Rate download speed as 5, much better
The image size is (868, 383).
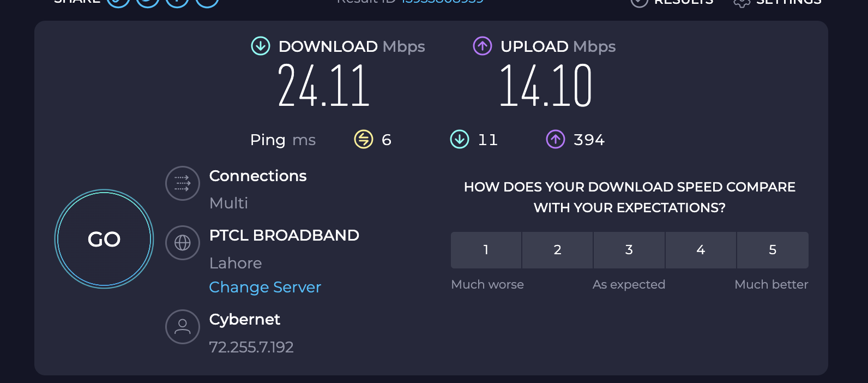click(773, 250)
